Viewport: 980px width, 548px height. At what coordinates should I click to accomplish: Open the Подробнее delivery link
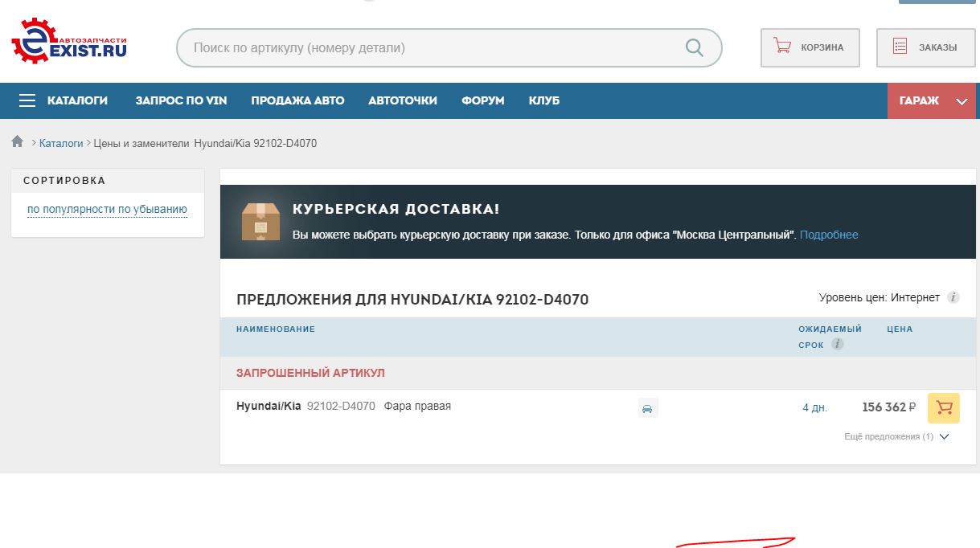pos(829,235)
